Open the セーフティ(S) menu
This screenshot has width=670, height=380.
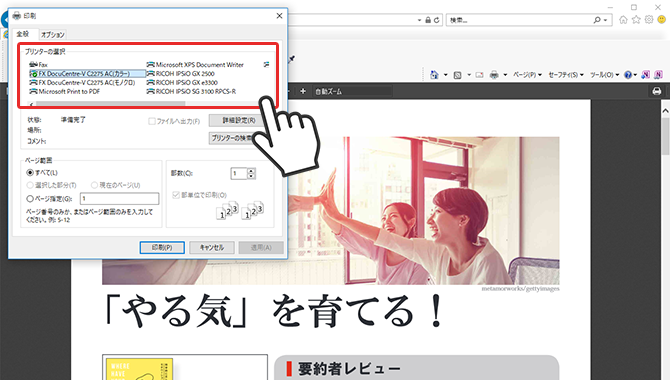(x=566, y=75)
